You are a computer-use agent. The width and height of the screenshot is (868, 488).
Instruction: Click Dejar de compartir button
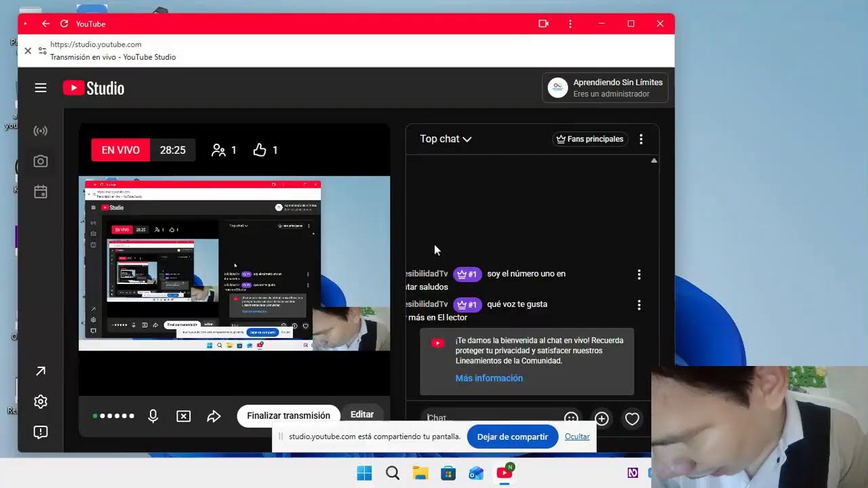click(513, 436)
